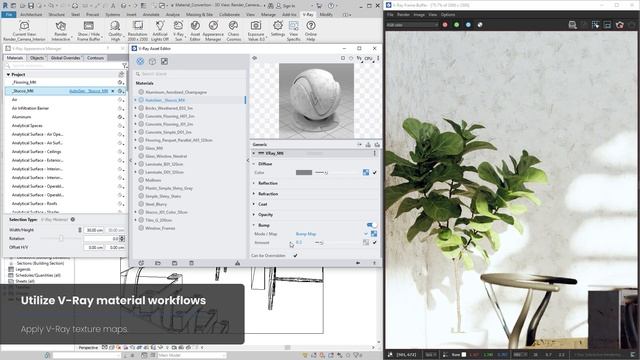Open Frame Buffer channel dropdown

click(412, 25)
